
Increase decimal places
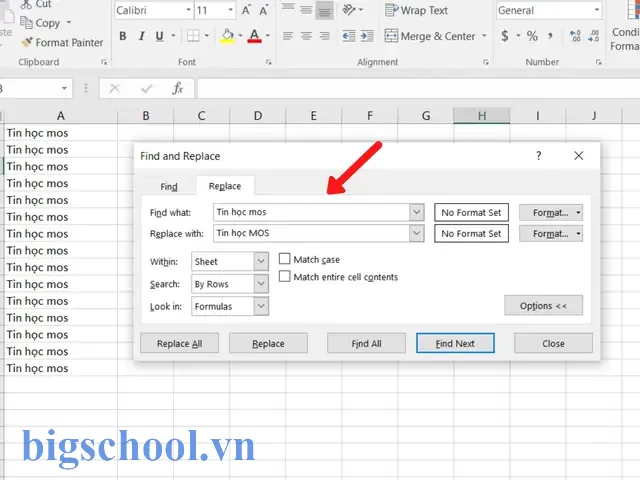click(575, 36)
